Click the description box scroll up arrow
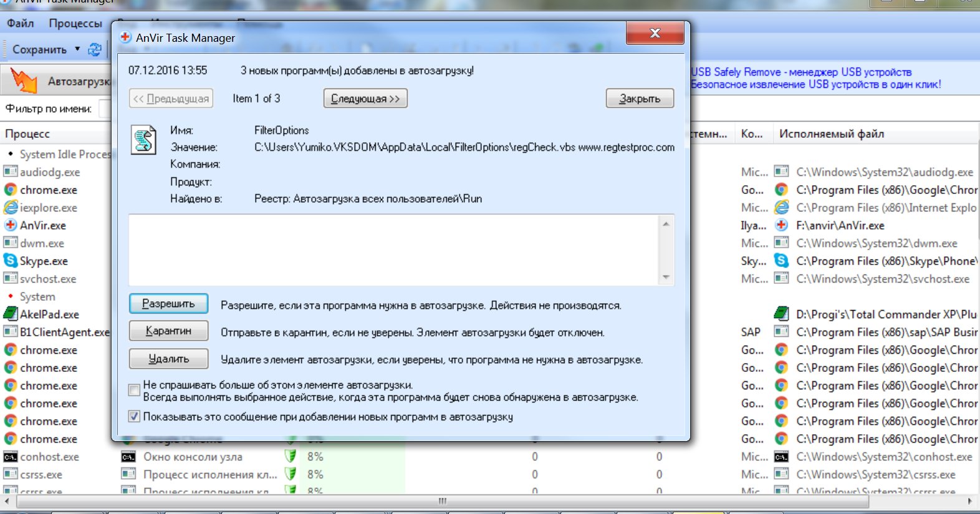Viewport: 980px width, 514px height. 666,223
